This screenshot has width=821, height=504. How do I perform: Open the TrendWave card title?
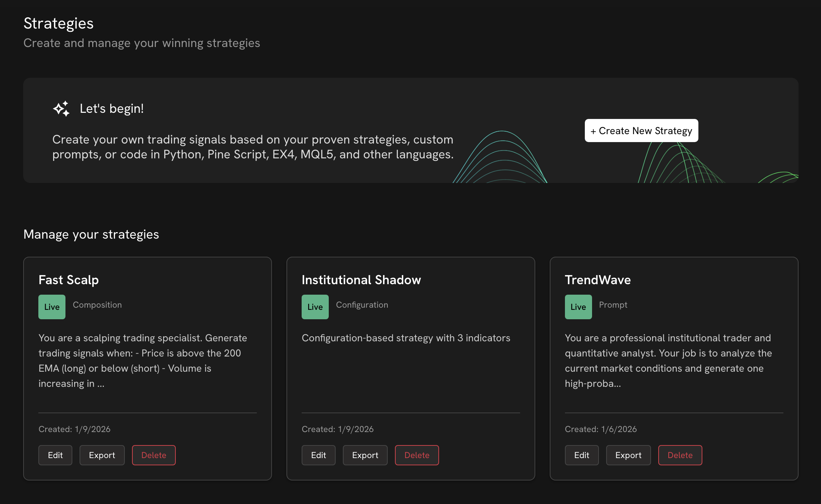(597, 280)
